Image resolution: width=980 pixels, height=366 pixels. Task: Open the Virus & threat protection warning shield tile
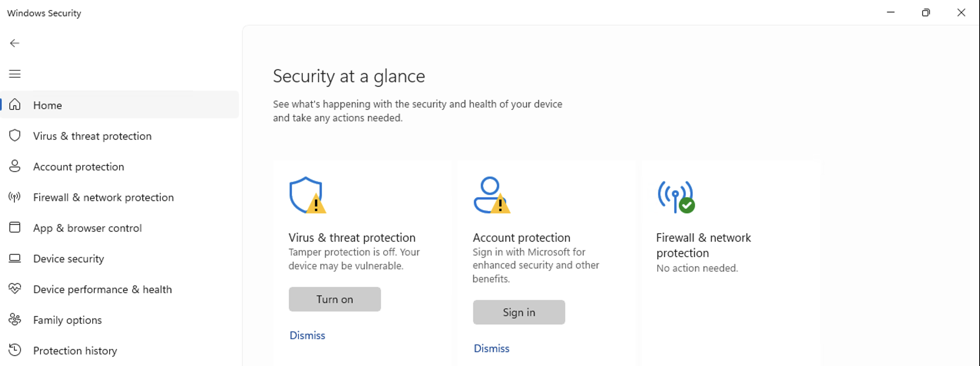tap(307, 195)
